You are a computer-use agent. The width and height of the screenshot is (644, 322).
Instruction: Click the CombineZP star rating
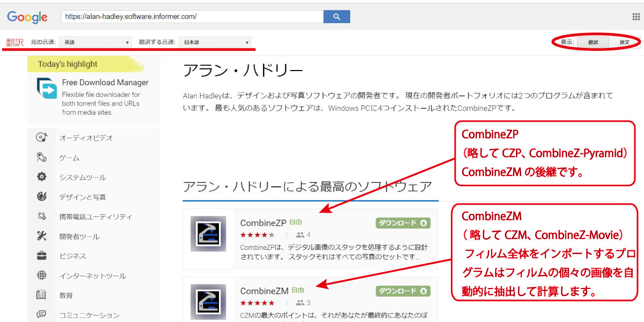click(x=257, y=235)
